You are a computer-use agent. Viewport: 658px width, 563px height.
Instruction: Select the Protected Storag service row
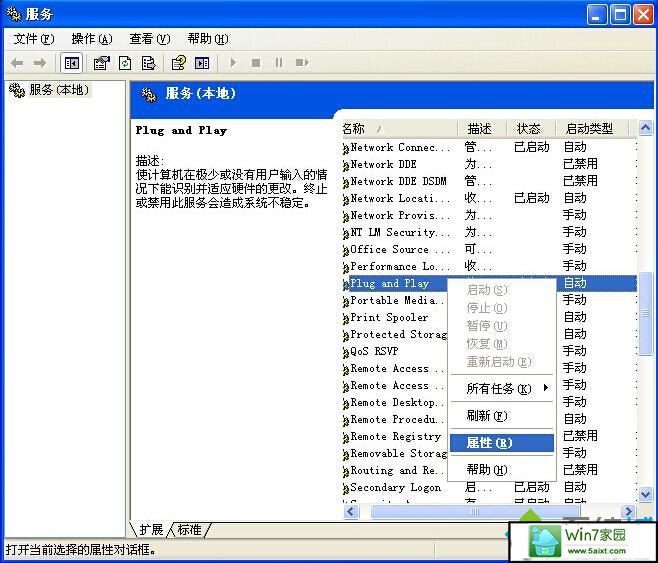(489, 334)
